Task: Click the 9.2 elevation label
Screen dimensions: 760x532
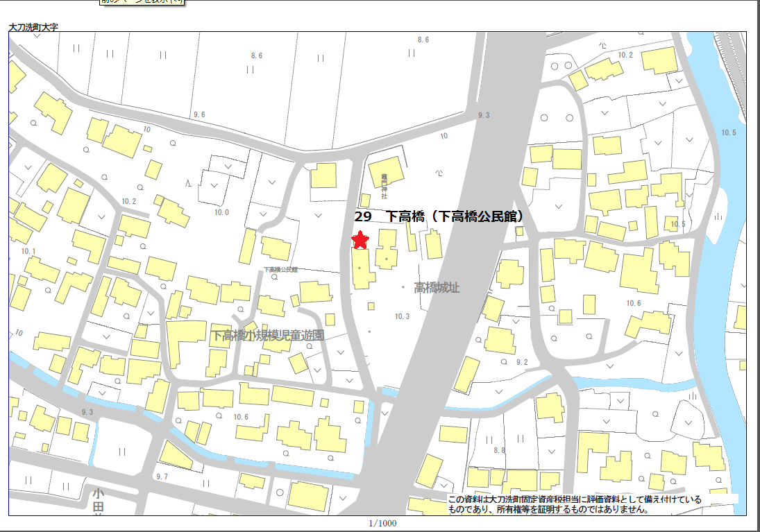Action: (522, 363)
